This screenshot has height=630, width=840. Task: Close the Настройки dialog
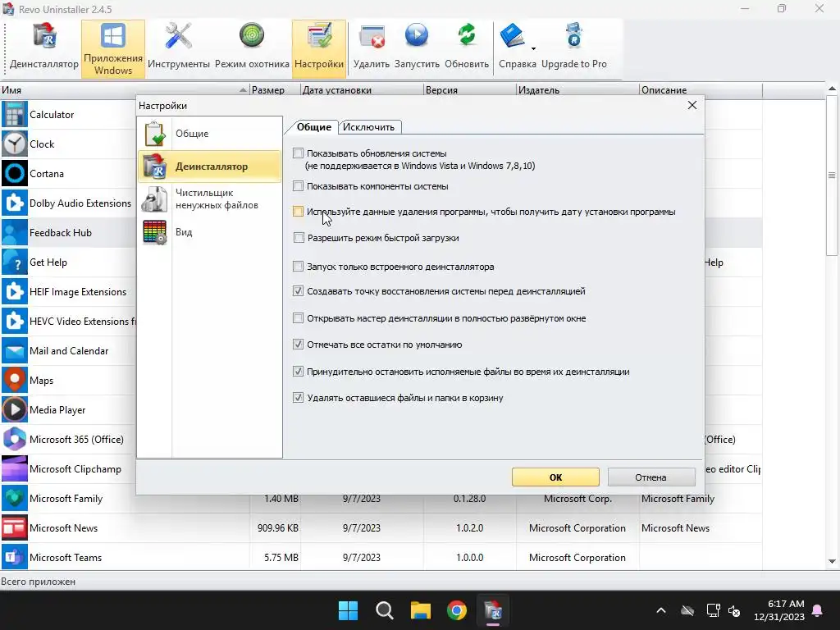692,105
